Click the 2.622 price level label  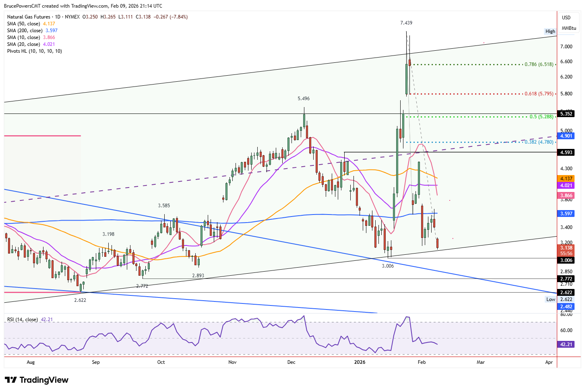tap(566, 293)
